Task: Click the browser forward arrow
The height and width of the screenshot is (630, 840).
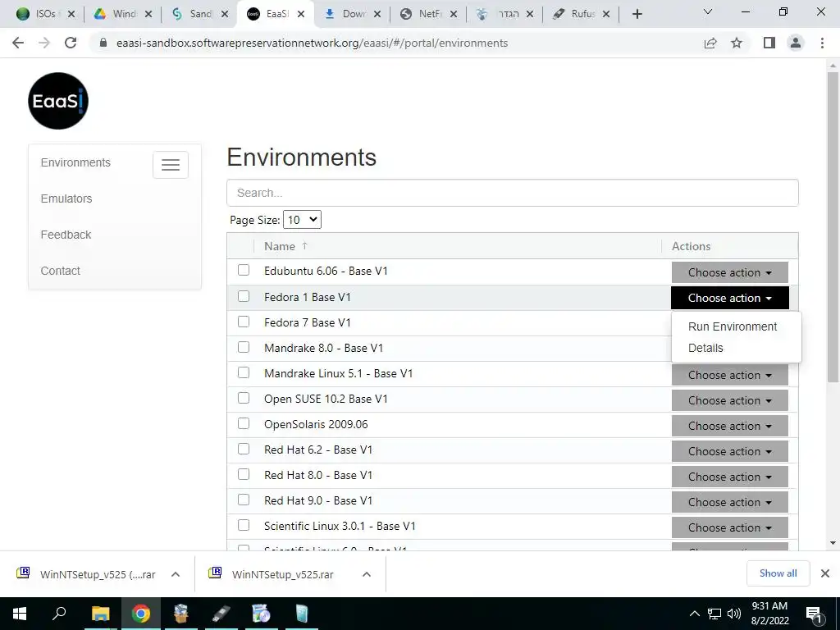Action: coord(44,43)
